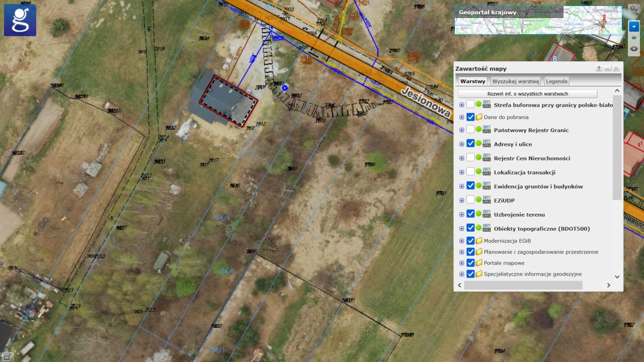Viewport: 644px width, 362px height.
Task: Click the '174/6' parcel label on map
Action: tap(226, 271)
